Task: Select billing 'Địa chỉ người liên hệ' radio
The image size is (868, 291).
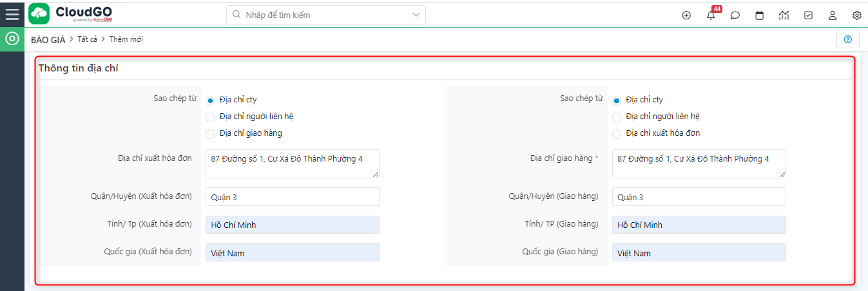Action: pos(210,117)
